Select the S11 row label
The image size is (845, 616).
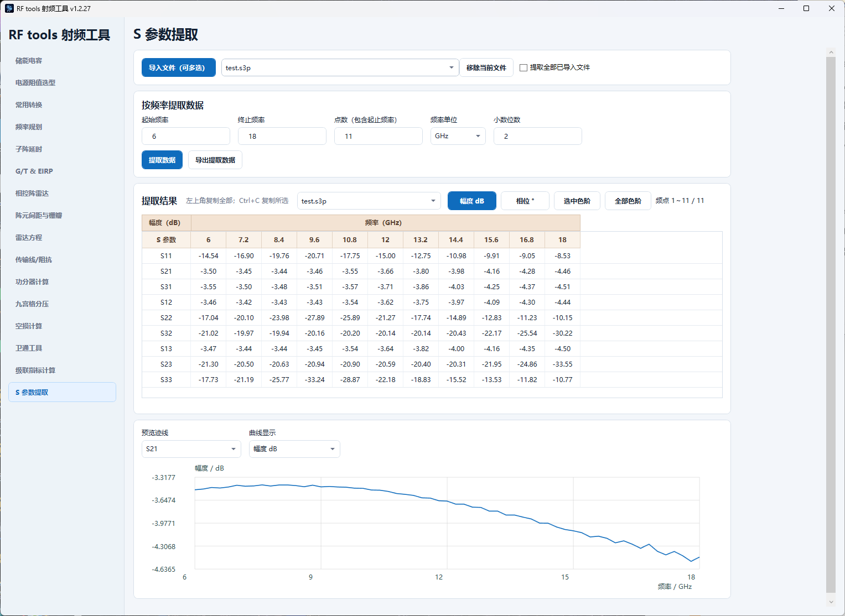pyautogui.click(x=166, y=255)
